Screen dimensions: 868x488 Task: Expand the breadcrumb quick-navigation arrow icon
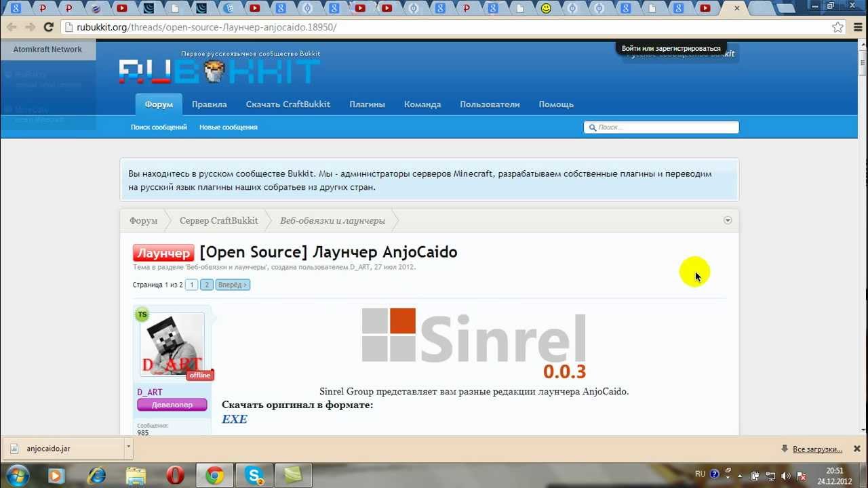click(x=728, y=220)
